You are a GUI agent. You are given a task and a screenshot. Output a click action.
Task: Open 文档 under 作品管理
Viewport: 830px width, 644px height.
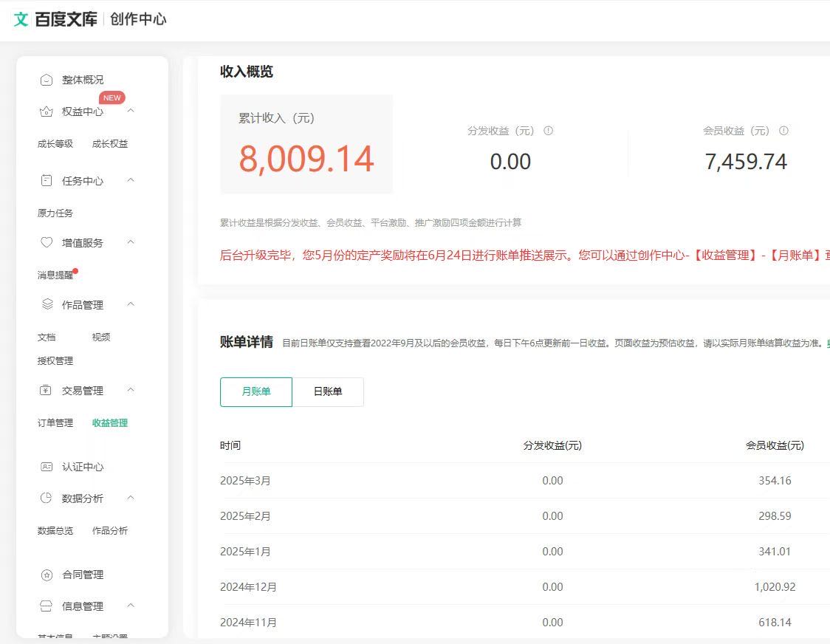(47, 337)
